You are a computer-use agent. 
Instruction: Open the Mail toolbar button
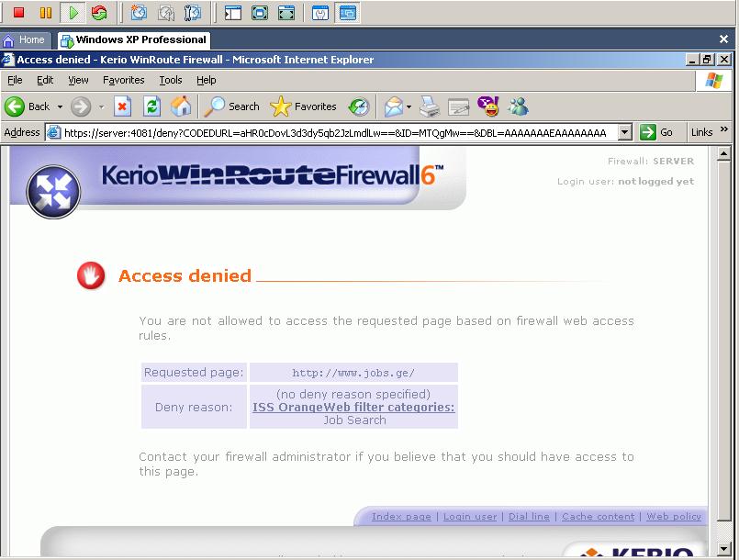click(394, 106)
